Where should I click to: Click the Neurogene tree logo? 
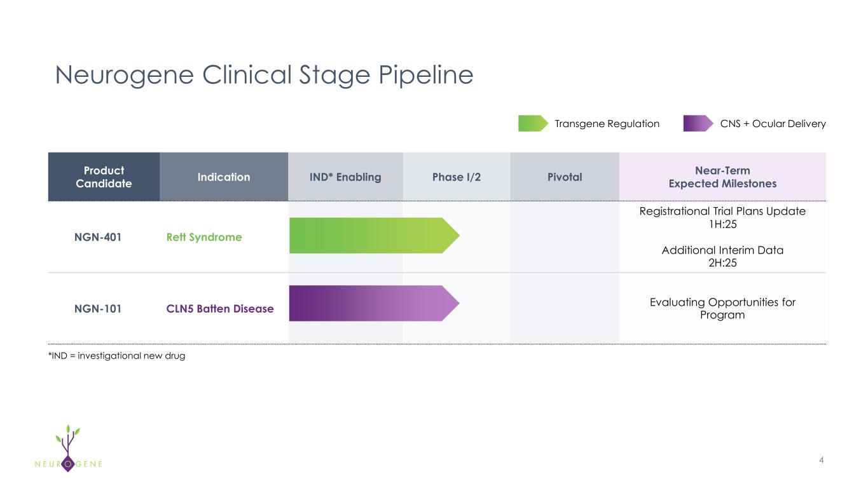point(69,446)
